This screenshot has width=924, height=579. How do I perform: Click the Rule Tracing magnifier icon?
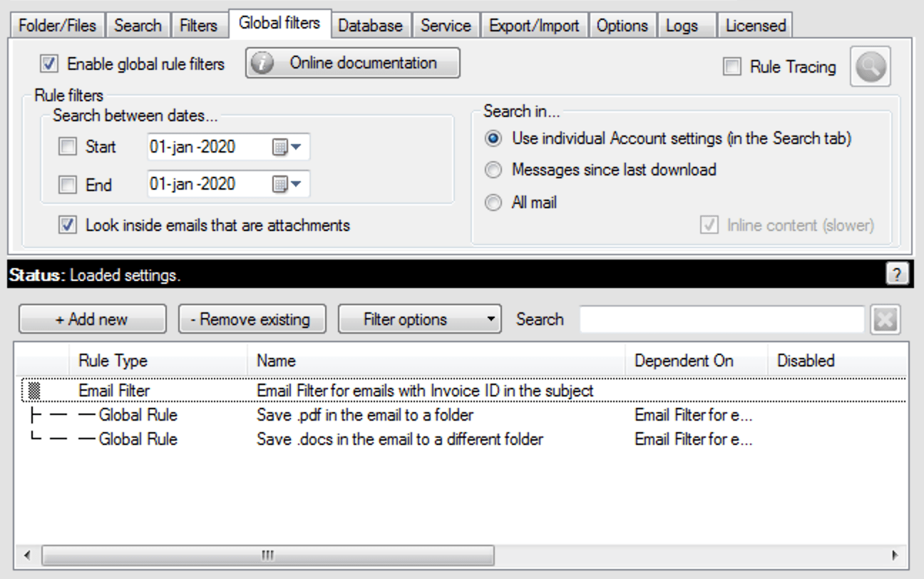click(x=870, y=67)
